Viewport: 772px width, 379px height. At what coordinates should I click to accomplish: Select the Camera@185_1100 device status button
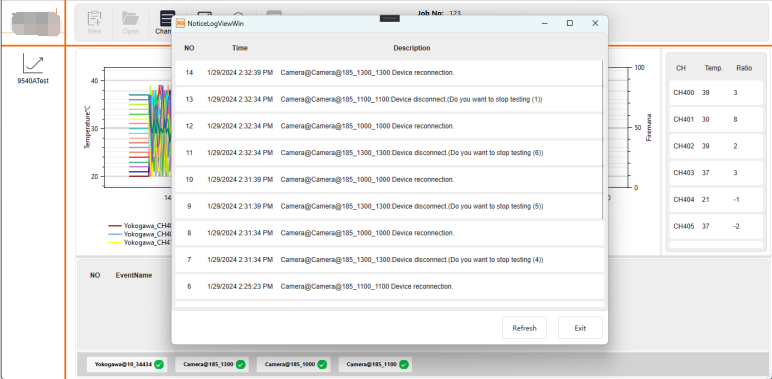375,365
